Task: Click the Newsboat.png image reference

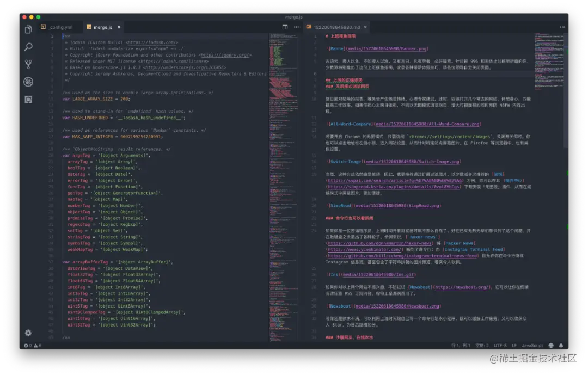Action: pyautogui.click(x=383, y=306)
